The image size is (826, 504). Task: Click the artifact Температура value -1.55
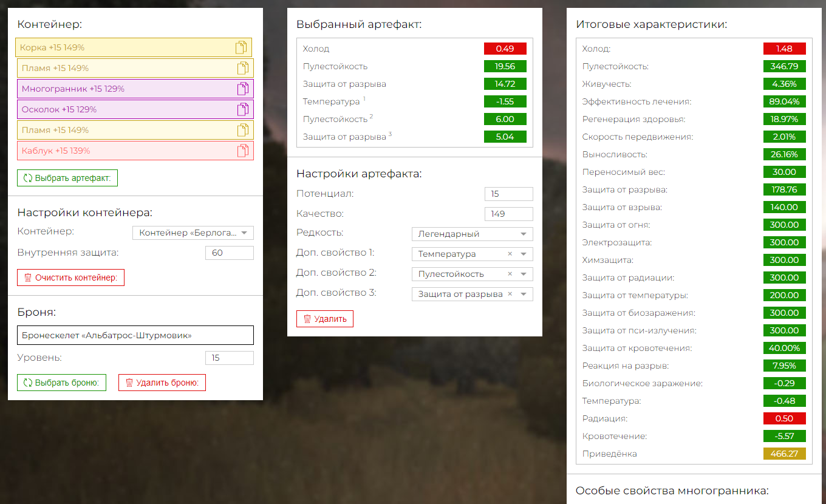click(505, 101)
